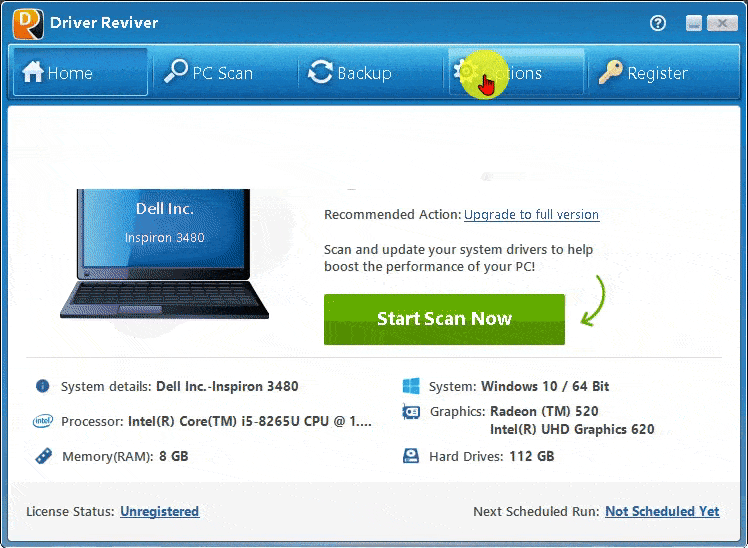Click the Register key icon

coord(610,72)
